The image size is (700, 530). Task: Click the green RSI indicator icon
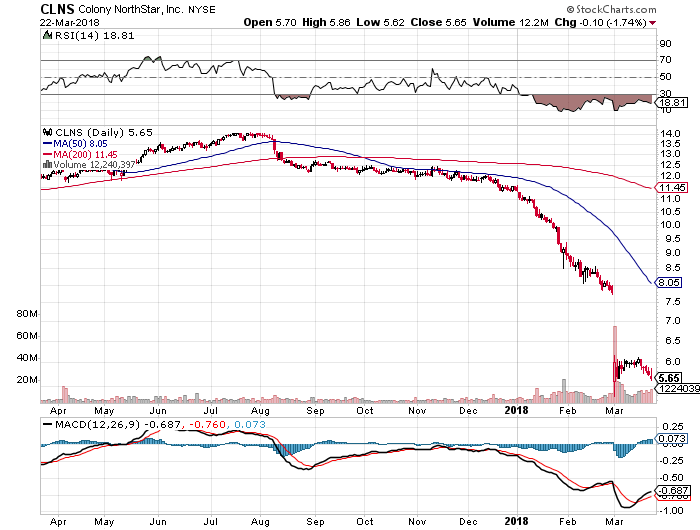[x=47, y=35]
